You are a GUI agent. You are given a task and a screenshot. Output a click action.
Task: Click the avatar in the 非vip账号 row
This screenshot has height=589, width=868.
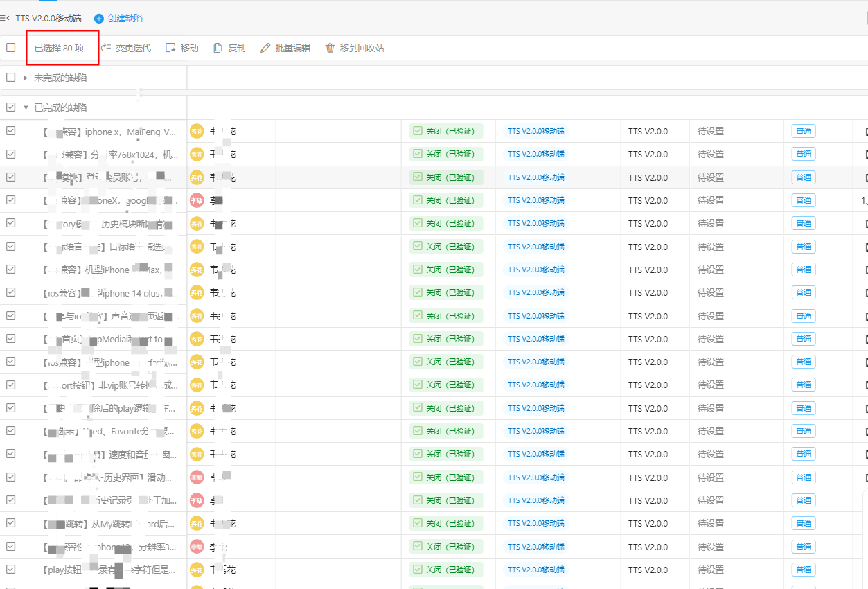[x=197, y=385]
